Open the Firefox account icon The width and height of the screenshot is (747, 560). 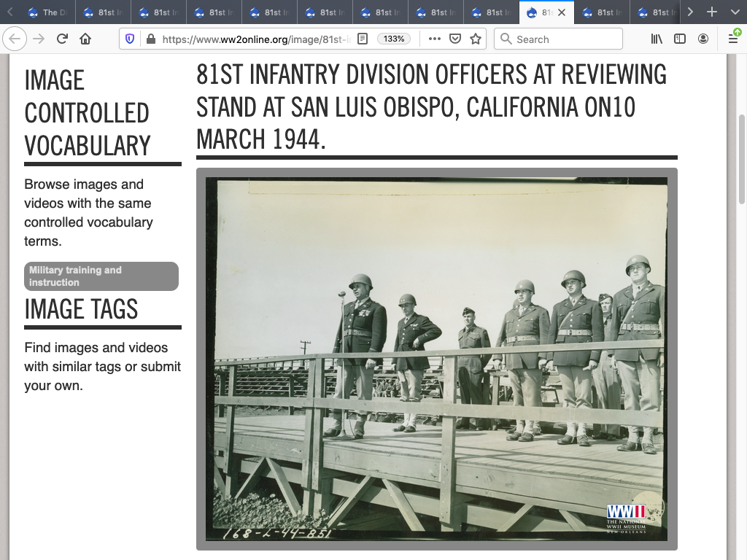703,39
